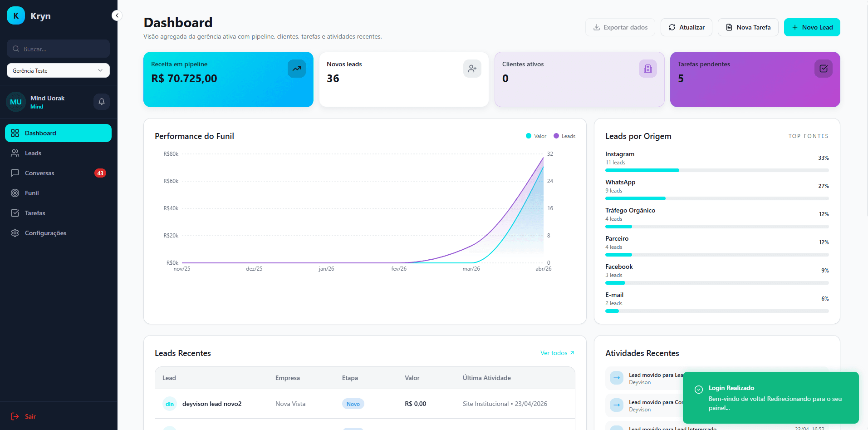Click the Sair logout icon
The height and width of the screenshot is (430, 868).
pyautogui.click(x=15, y=416)
